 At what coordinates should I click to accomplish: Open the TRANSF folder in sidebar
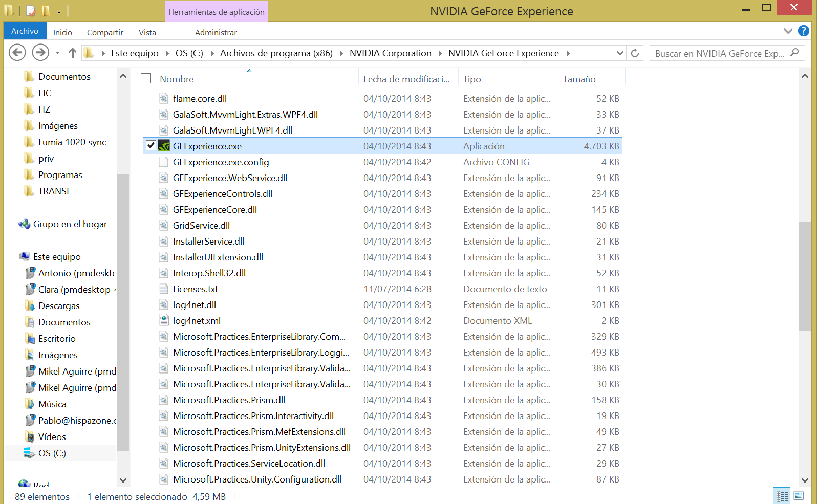(x=55, y=191)
